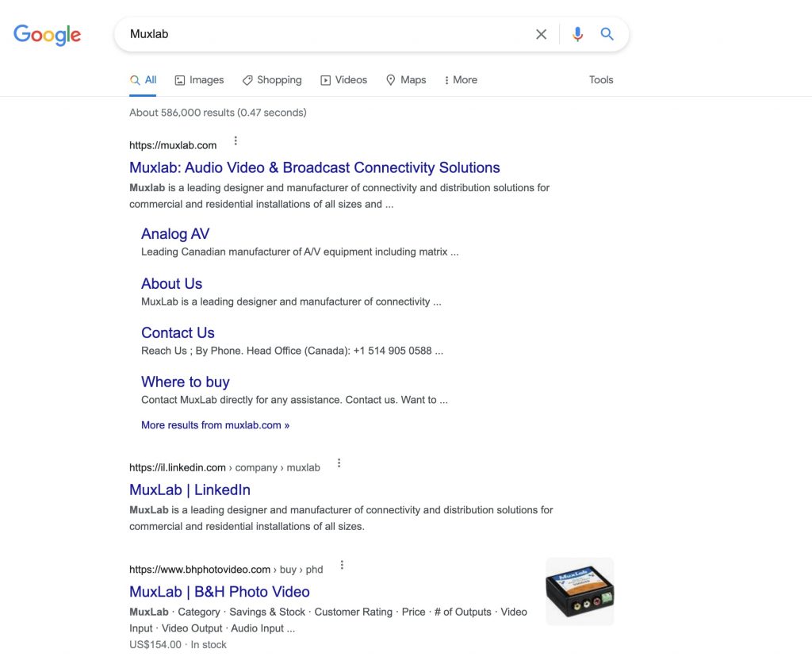The width and height of the screenshot is (812, 672).
Task: Expand the More menu
Action: (x=461, y=80)
